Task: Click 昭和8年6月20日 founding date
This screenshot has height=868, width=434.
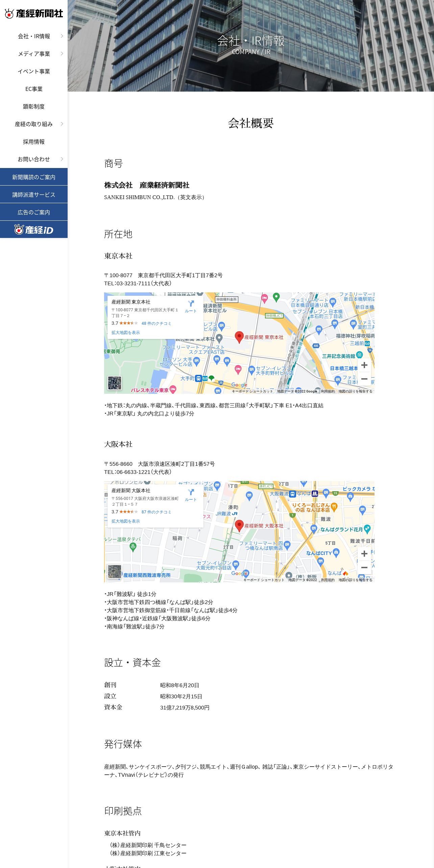Action: (180, 685)
